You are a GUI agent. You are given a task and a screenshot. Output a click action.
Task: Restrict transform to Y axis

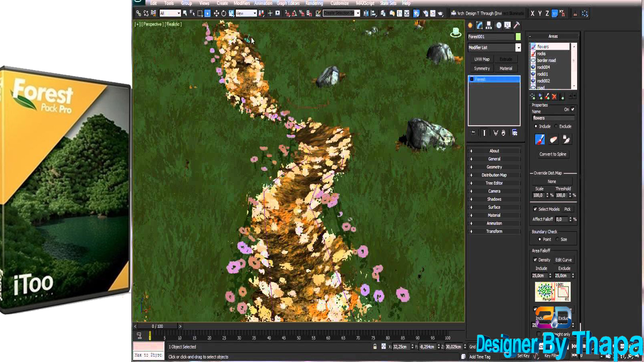540,14
